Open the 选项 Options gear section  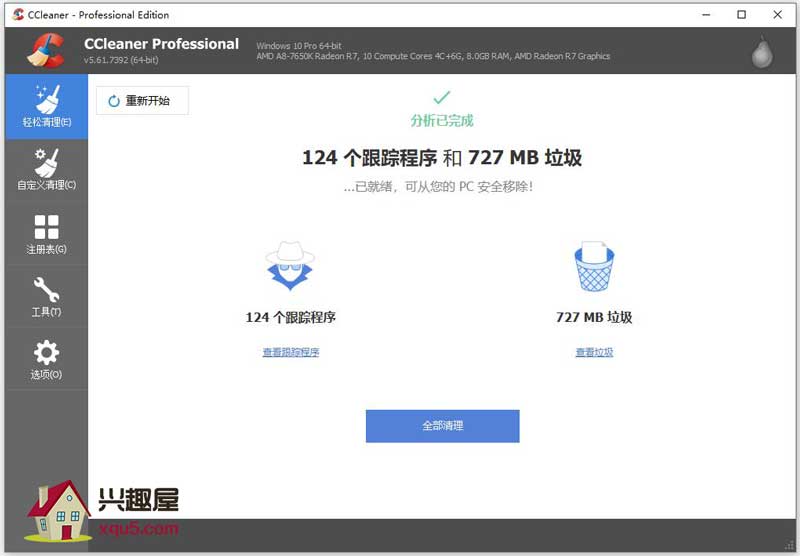pos(46,360)
